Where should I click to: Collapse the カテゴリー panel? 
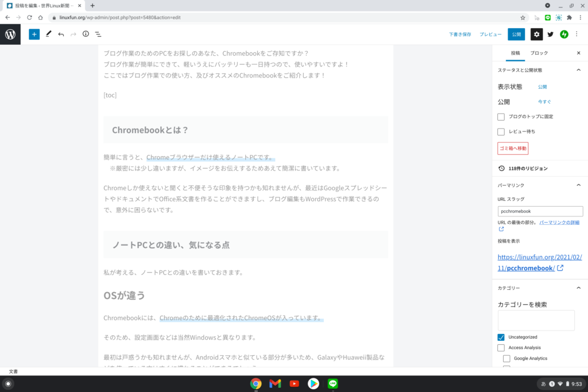579,288
